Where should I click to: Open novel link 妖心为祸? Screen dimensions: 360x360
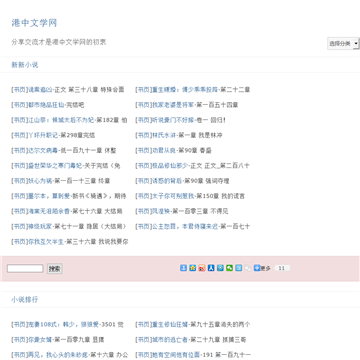click(41, 181)
